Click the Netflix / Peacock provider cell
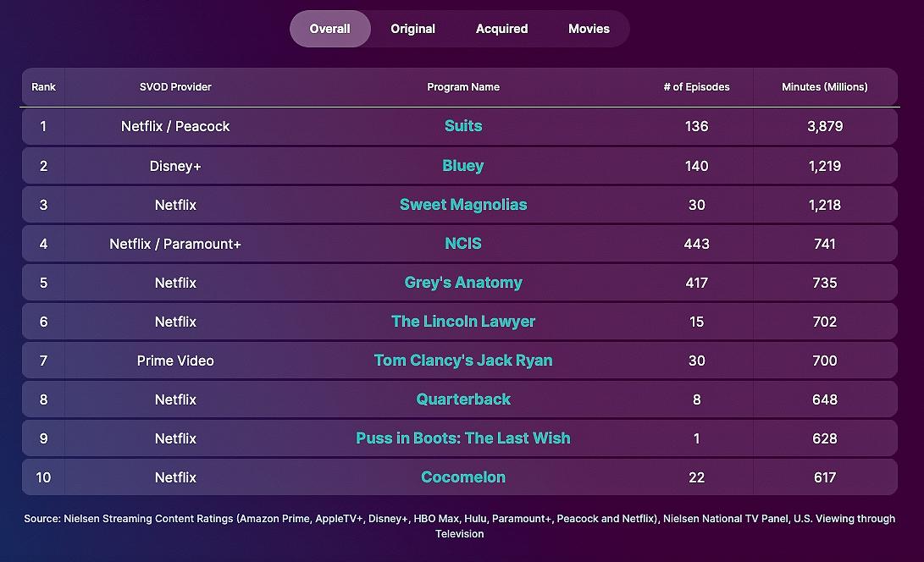 tap(175, 126)
